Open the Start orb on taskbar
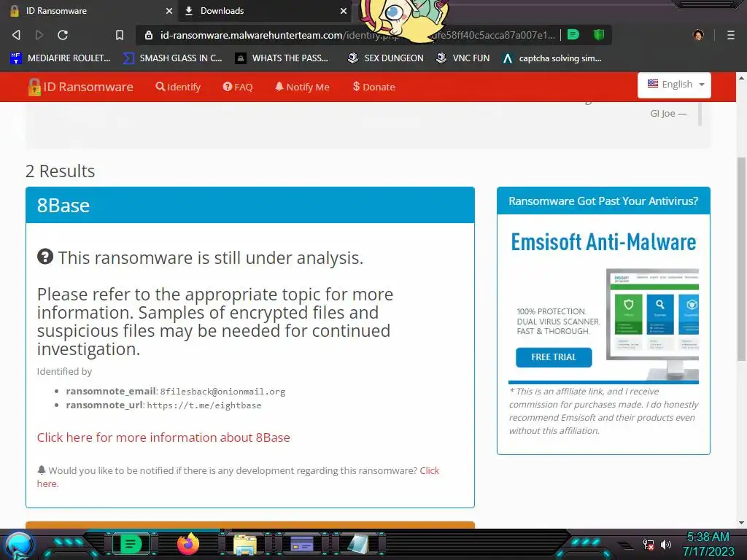 [x=19, y=545]
